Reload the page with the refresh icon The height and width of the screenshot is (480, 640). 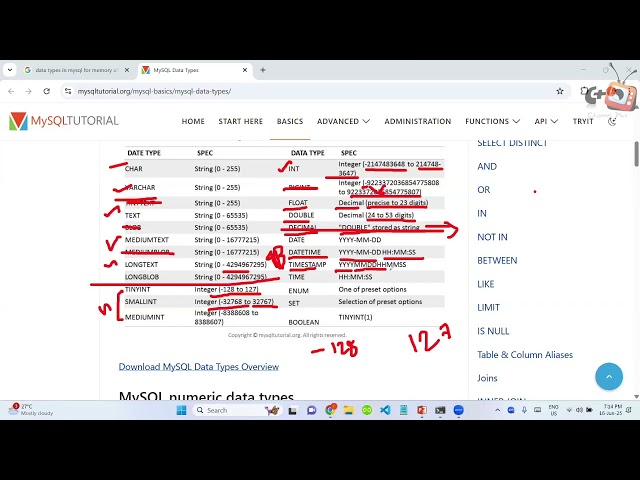[47, 91]
